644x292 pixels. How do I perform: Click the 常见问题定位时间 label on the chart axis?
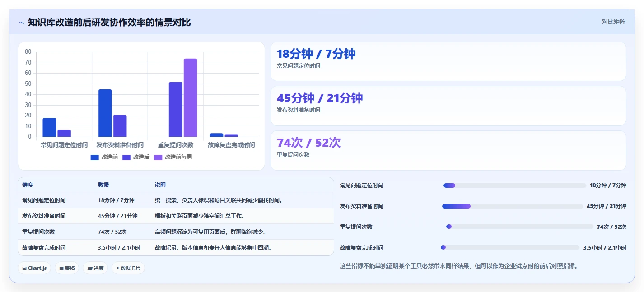click(x=64, y=145)
